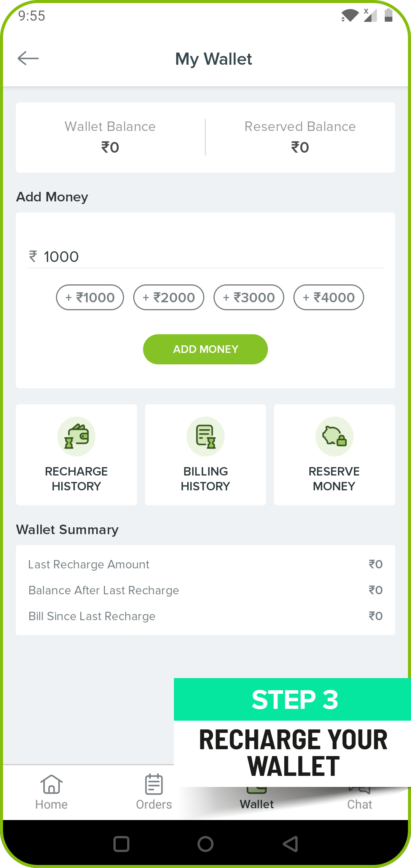Tap the Home icon in bottom bar
Image resolution: width=411 pixels, height=868 pixels.
click(x=51, y=784)
